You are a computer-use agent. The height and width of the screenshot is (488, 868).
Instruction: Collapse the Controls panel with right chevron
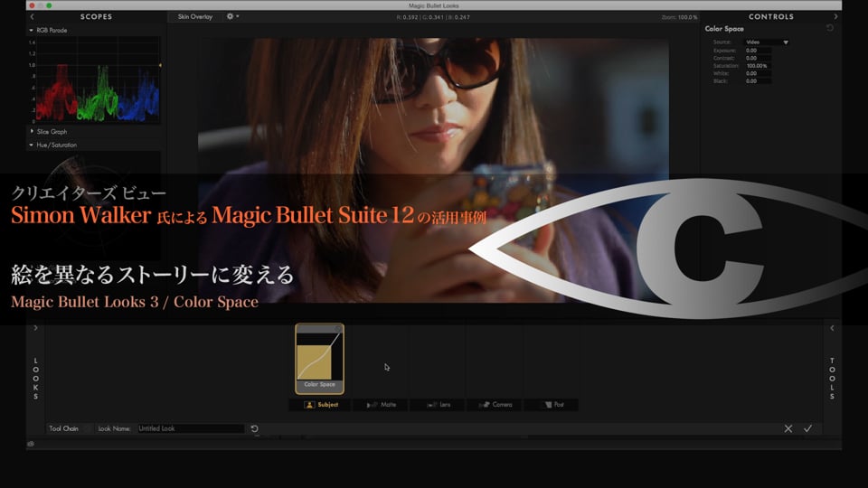coord(835,17)
